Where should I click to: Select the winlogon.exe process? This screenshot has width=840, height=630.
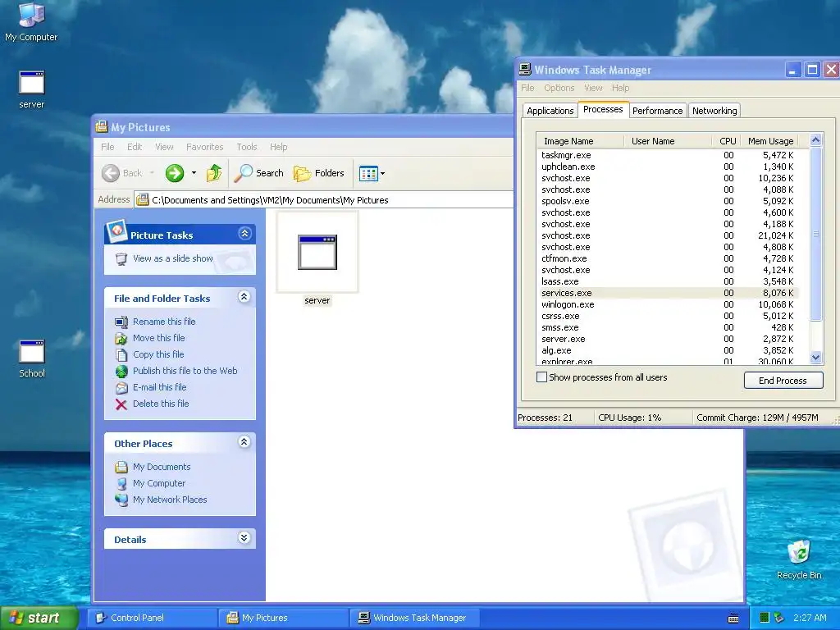coord(668,305)
